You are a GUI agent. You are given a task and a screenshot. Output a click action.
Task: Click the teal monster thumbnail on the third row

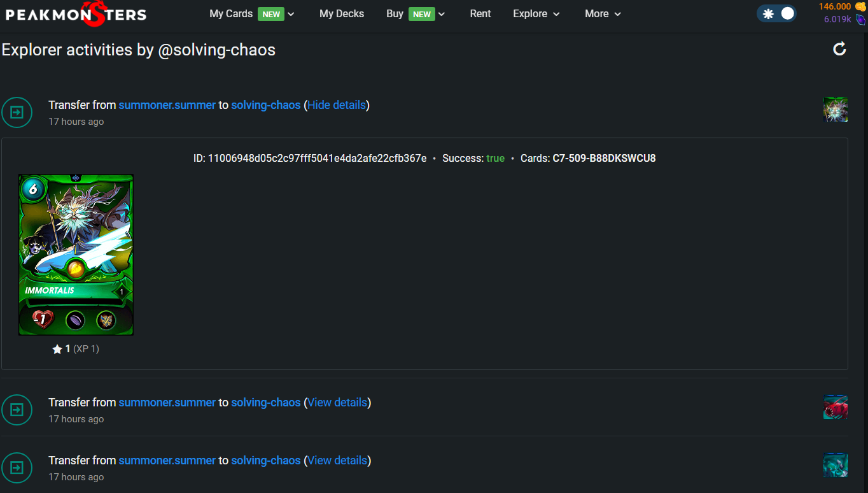pos(836,465)
